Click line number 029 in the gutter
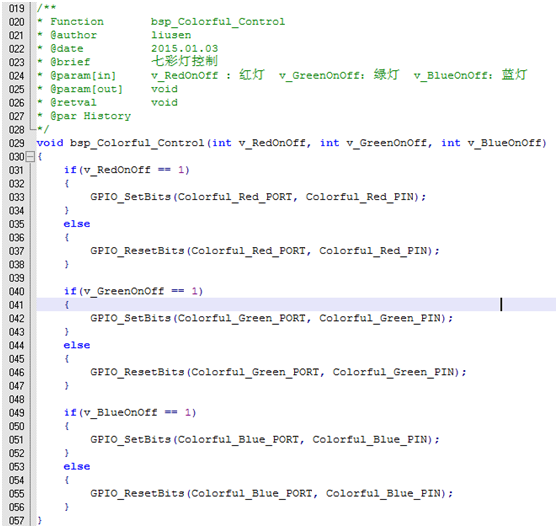 pyautogui.click(x=16, y=143)
